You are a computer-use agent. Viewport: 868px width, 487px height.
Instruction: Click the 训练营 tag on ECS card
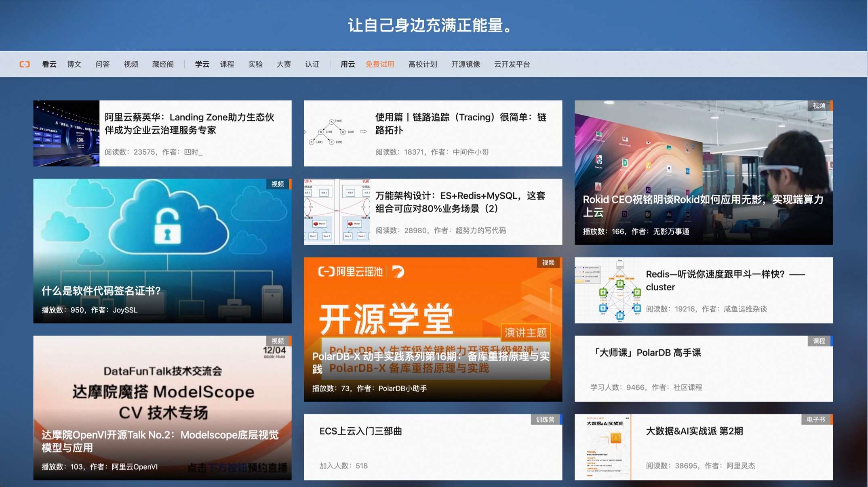click(x=545, y=419)
